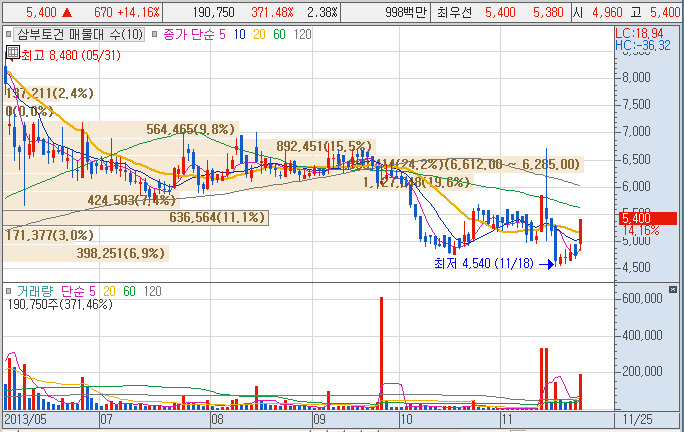Click the 5,380 best bid price in the header
The height and width of the screenshot is (432, 684).
[548, 13]
